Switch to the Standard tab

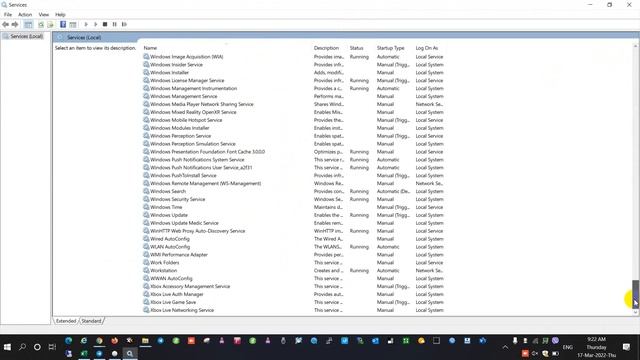pyautogui.click(x=91, y=321)
